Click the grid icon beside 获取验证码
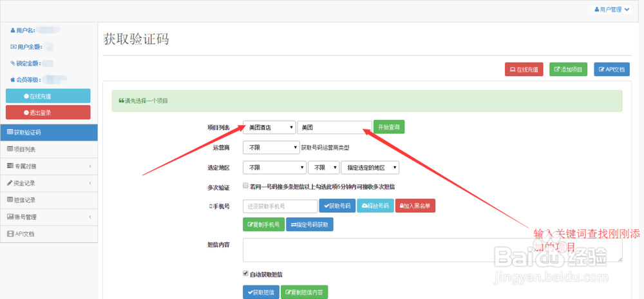 [x=10, y=132]
